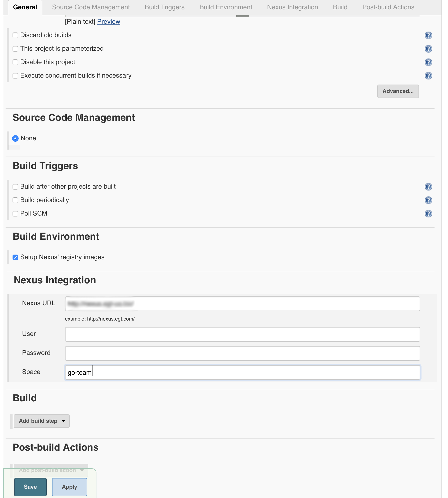Expand Add build step dropdown
This screenshot has height=498, width=448.
(x=42, y=421)
